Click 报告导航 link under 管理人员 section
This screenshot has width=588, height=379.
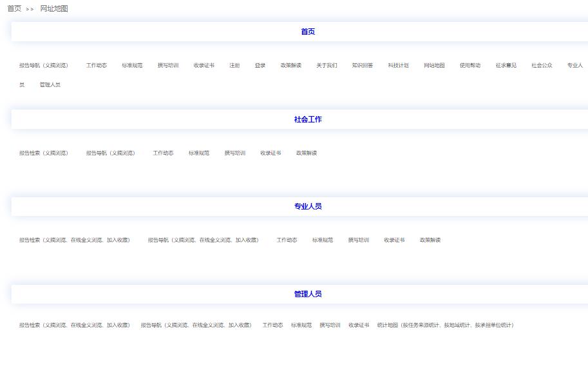(196, 326)
